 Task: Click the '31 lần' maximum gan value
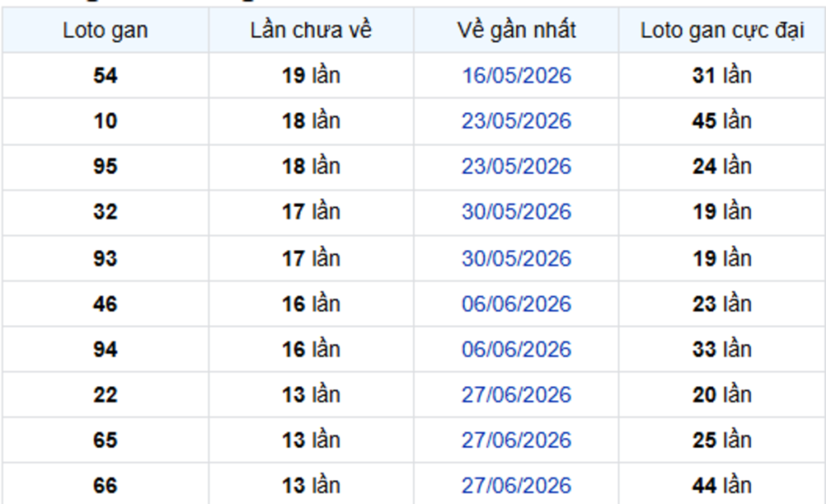(x=722, y=75)
